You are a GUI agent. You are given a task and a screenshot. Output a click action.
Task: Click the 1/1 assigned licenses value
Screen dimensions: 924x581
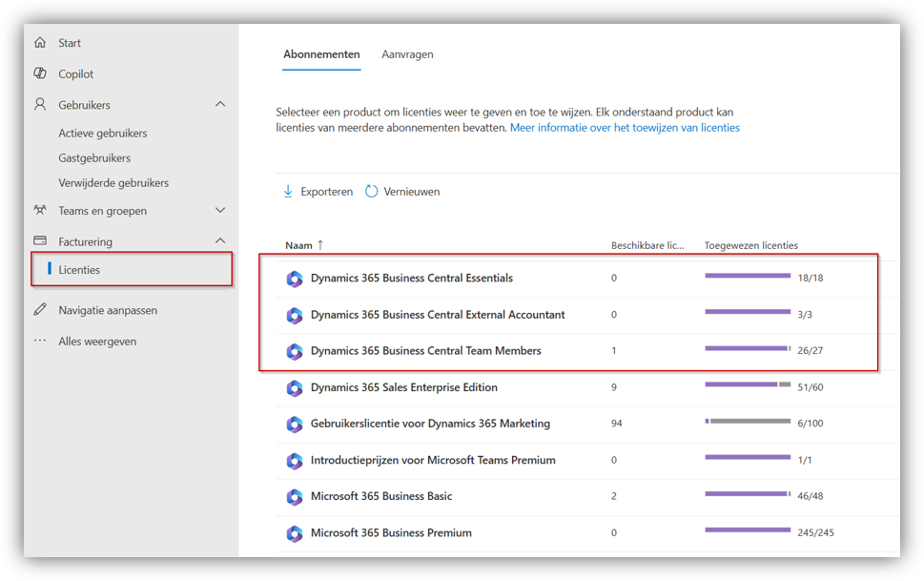tap(805, 460)
